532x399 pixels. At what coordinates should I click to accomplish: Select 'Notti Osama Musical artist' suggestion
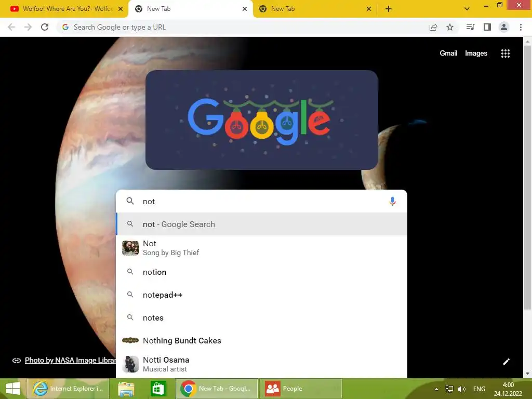[261, 364]
